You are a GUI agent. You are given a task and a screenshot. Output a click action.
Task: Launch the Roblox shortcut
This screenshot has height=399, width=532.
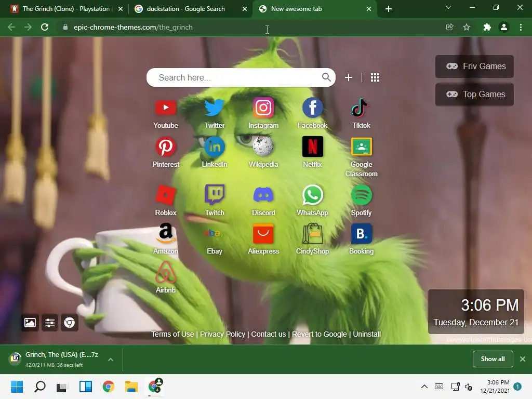pos(166,195)
